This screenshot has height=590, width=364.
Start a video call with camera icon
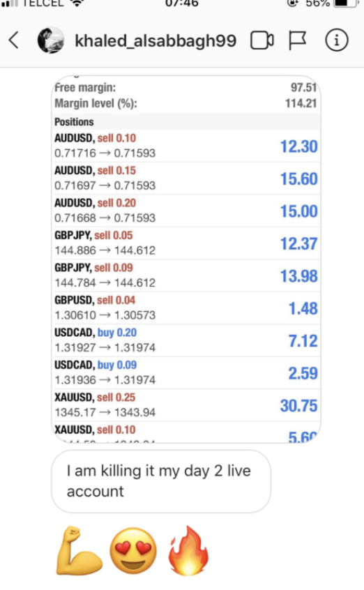262,40
